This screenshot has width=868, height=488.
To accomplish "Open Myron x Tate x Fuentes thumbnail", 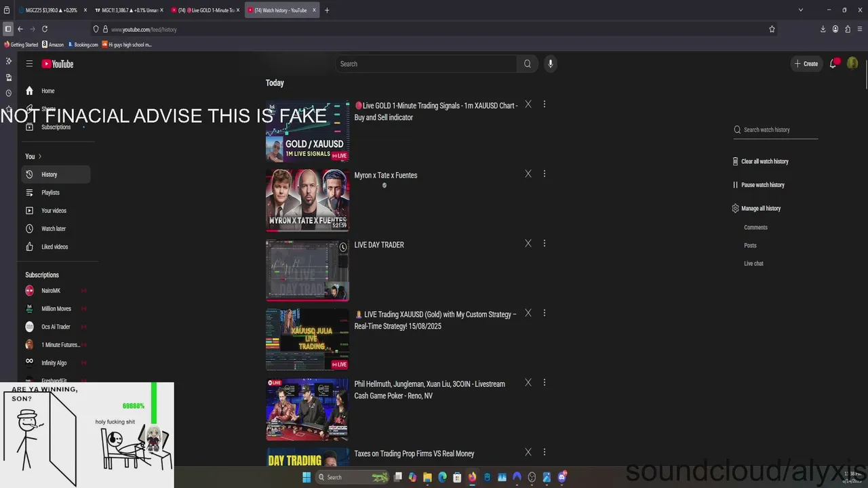I will [307, 200].
